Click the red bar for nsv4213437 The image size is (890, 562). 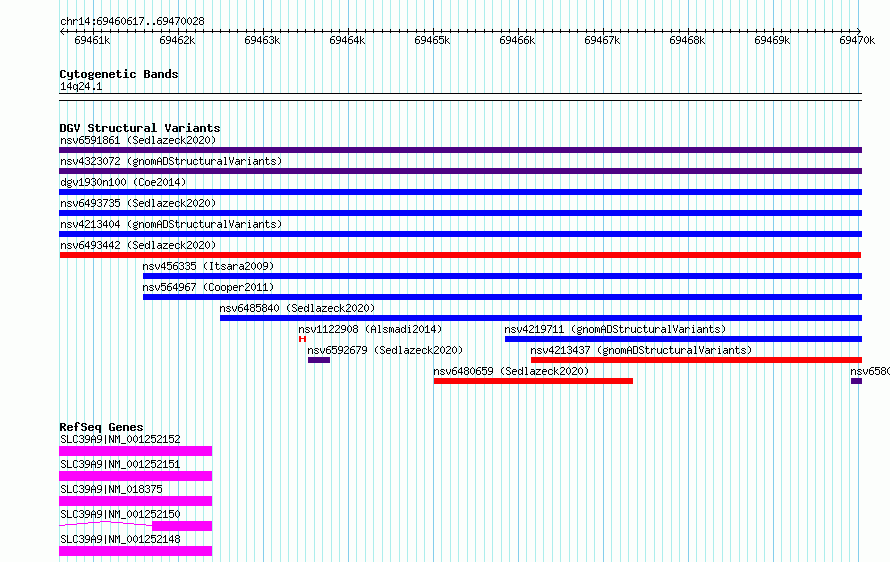(x=696, y=360)
